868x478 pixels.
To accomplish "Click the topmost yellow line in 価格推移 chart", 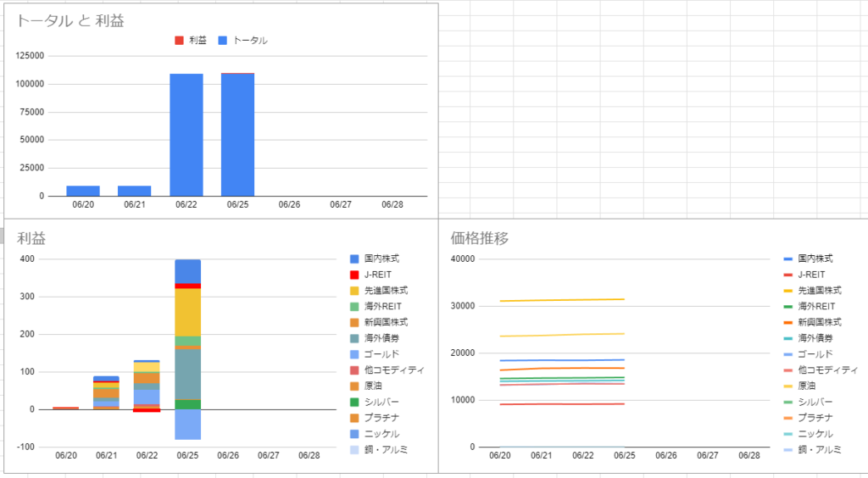I will coord(559,300).
